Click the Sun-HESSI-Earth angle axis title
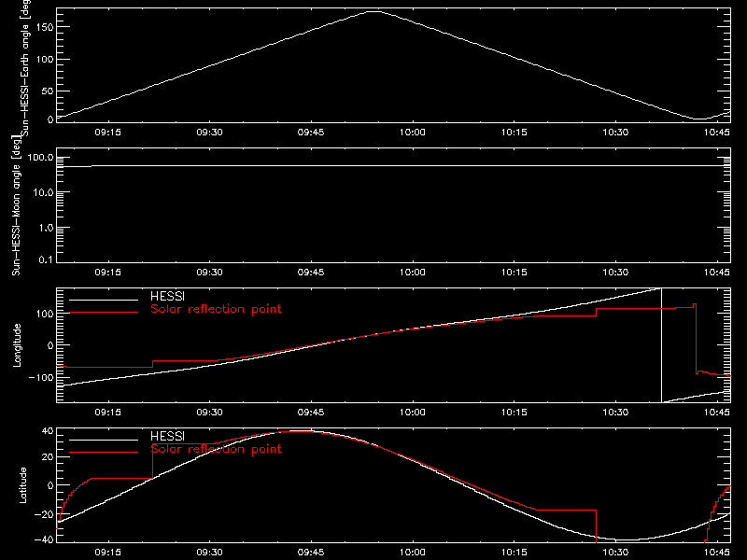 tap(25, 67)
